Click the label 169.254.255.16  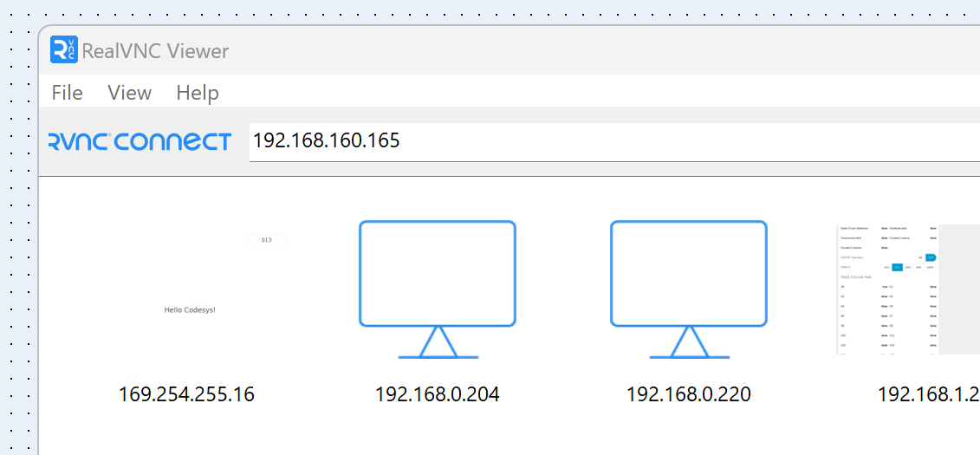pos(187,394)
